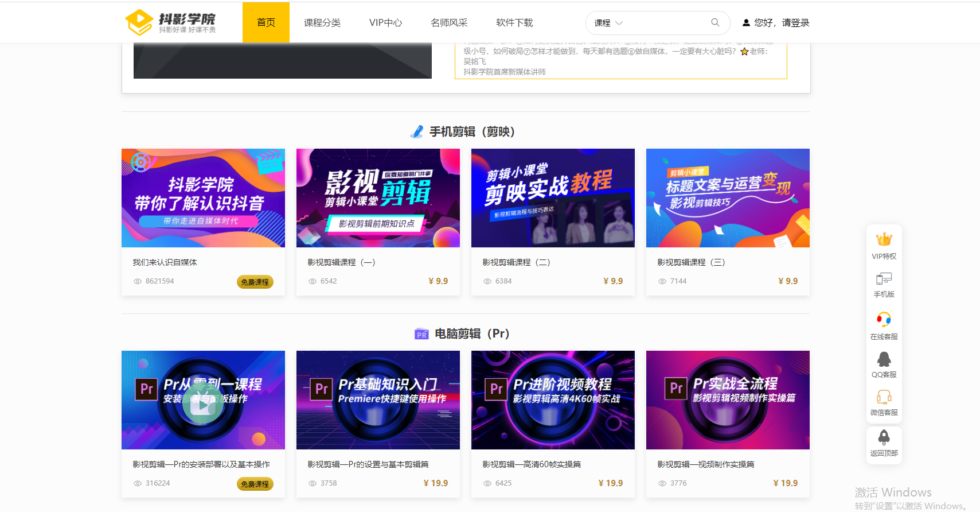The image size is (980, 512).
Task: Open Pr进阶视频教程 thumbnail
Action: click(x=553, y=400)
